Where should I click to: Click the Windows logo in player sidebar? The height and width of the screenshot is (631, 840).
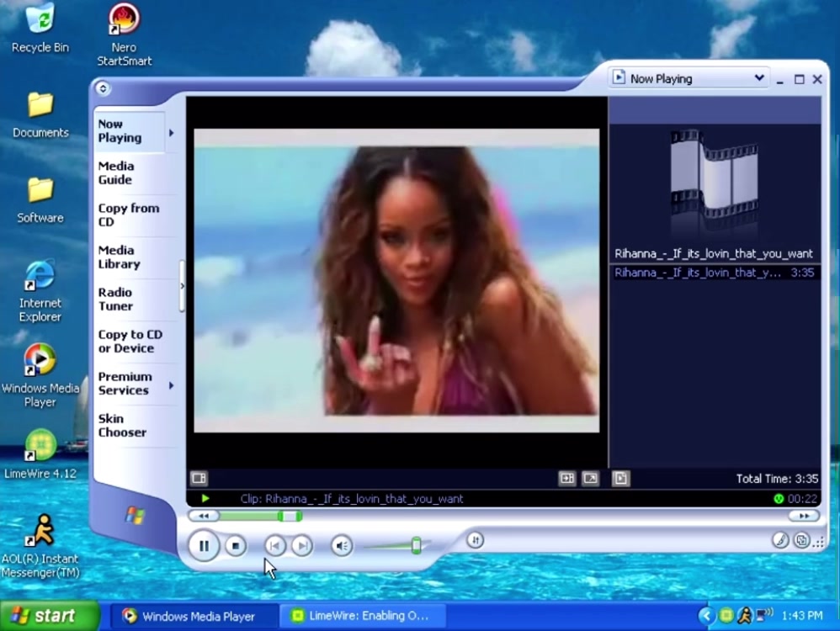click(135, 515)
